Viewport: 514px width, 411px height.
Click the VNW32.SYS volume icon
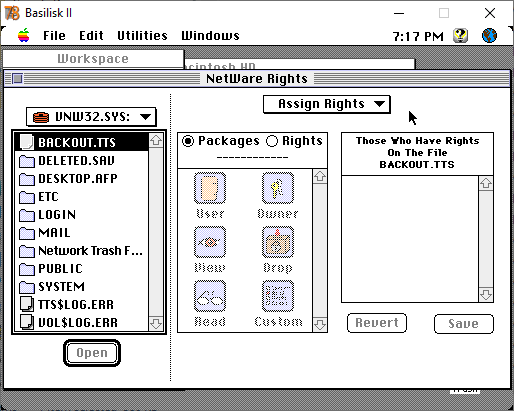pyautogui.click(x=41, y=117)
